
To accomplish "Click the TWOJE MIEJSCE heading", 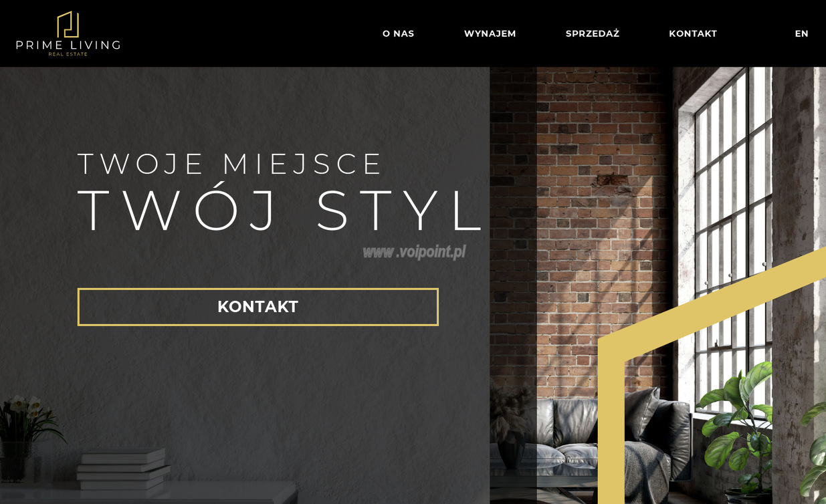I will tap(230, 164).
